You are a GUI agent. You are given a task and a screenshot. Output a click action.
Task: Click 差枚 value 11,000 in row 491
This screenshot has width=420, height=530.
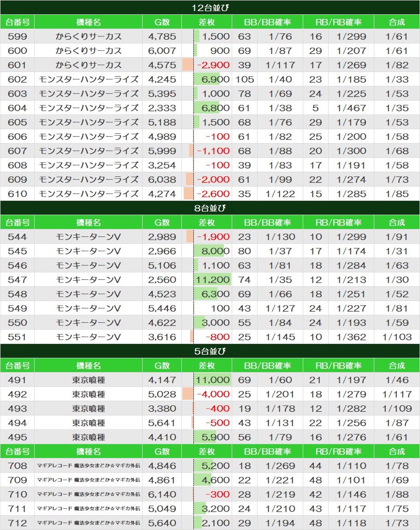click(x=213, y=379)
